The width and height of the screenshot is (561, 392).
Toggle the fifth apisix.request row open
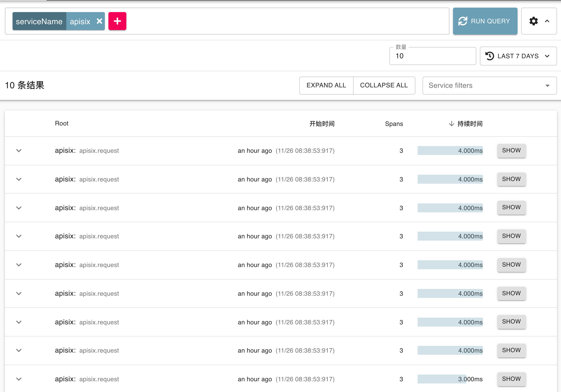click(19, 265)
